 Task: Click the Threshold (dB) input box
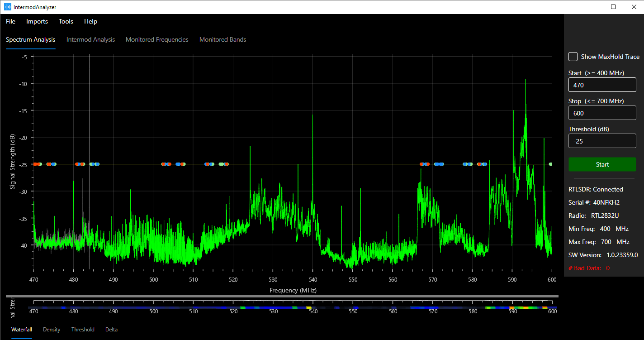point(602,141)
